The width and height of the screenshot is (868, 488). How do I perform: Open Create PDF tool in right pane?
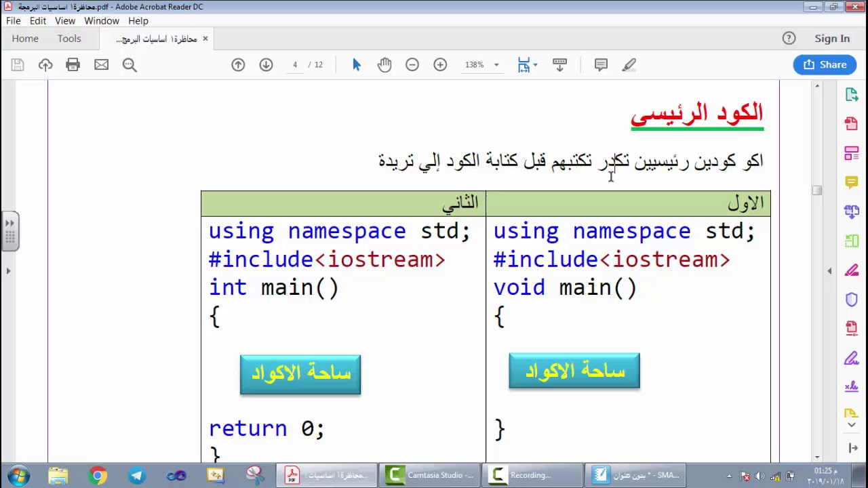852,124
